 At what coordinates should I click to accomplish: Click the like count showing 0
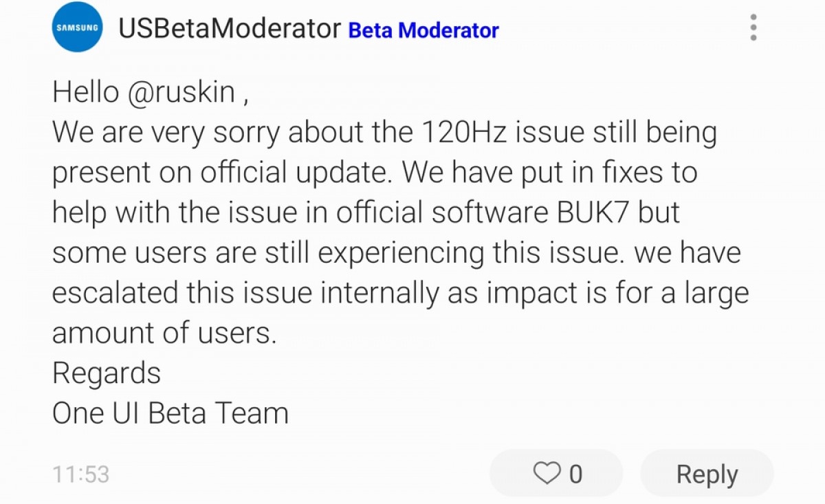click(x=576, y=474)
